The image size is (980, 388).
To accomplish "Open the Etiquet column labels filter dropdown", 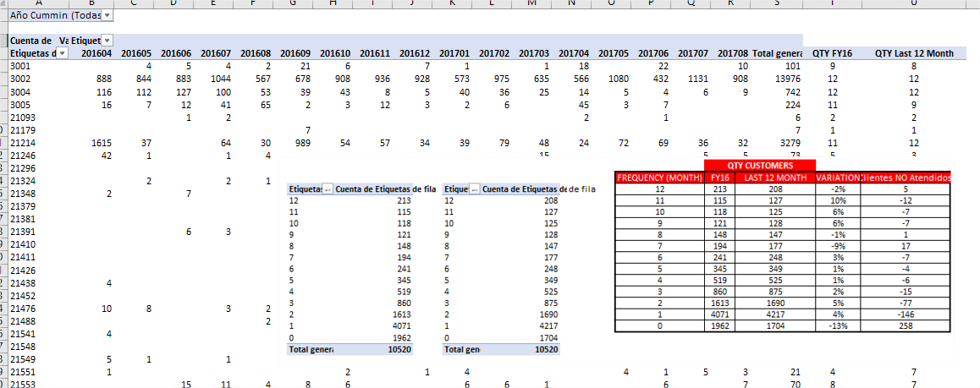I will 107,40.
